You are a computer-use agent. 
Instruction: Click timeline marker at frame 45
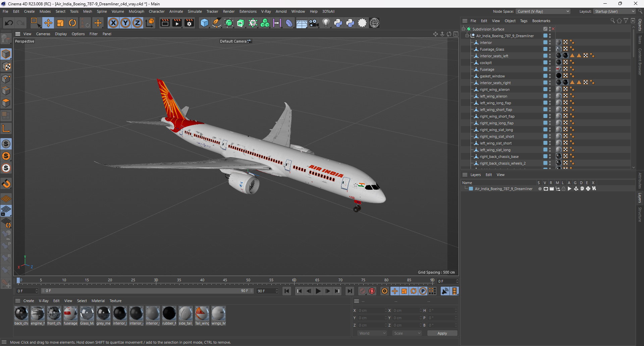[225, 280]
